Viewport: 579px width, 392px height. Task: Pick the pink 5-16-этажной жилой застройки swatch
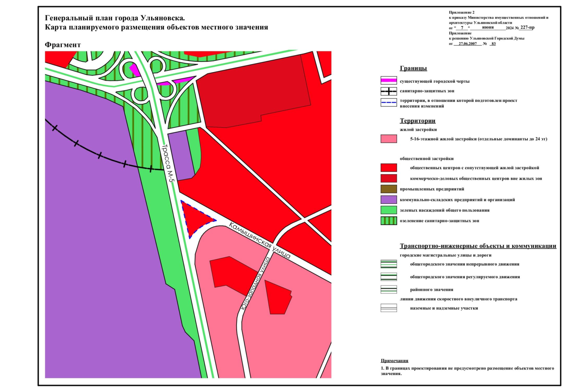(x=388, y=139)
